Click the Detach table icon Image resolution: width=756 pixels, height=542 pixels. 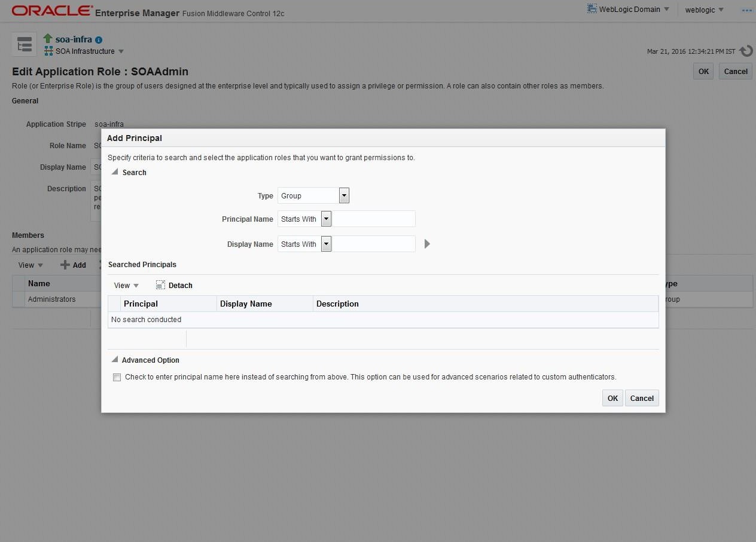pos(160,285)
